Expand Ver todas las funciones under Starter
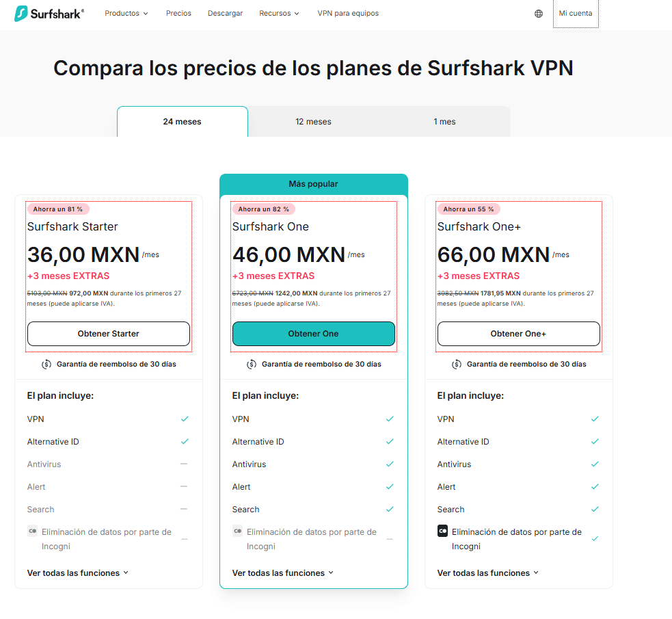672x619 pixels. pyautogui.click(x=78, y=573)
